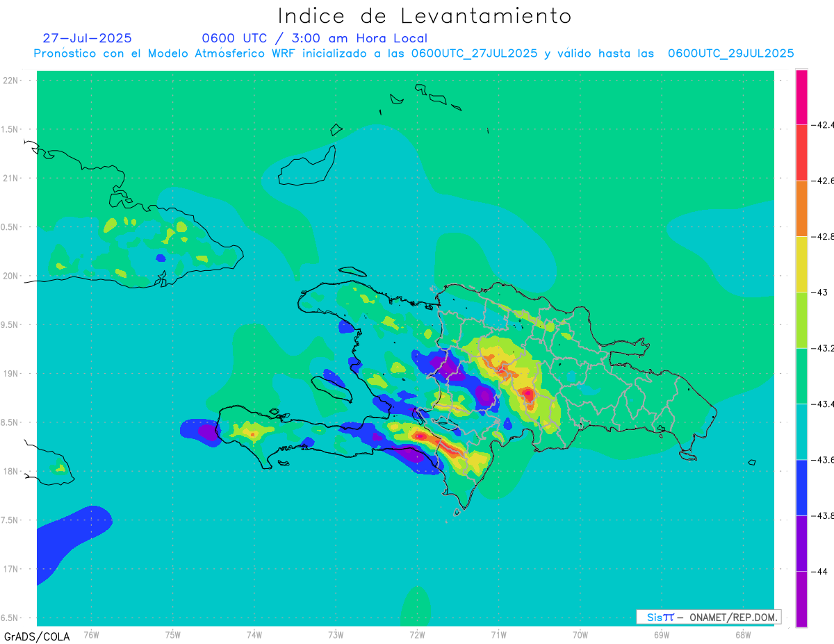Pick the orange legend swatch below -42.6
This screenshot has width=834, height=644.
pyautogui.click(x=801, y=208)
